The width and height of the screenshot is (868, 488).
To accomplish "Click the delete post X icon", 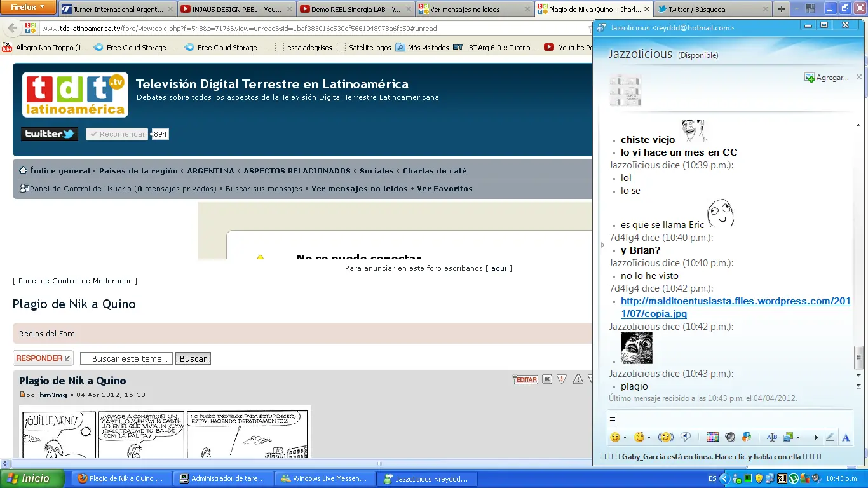I will (547, 379).
